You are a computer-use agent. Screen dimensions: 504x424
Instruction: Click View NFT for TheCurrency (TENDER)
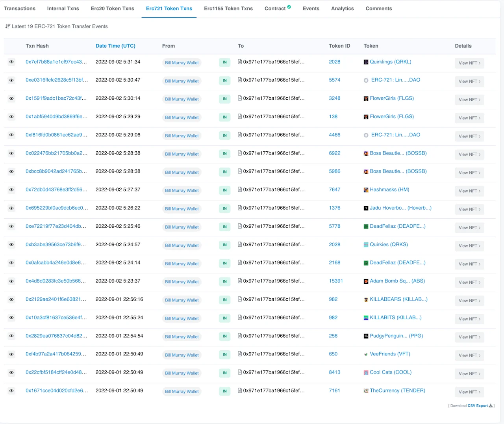(x=469, y=392)
